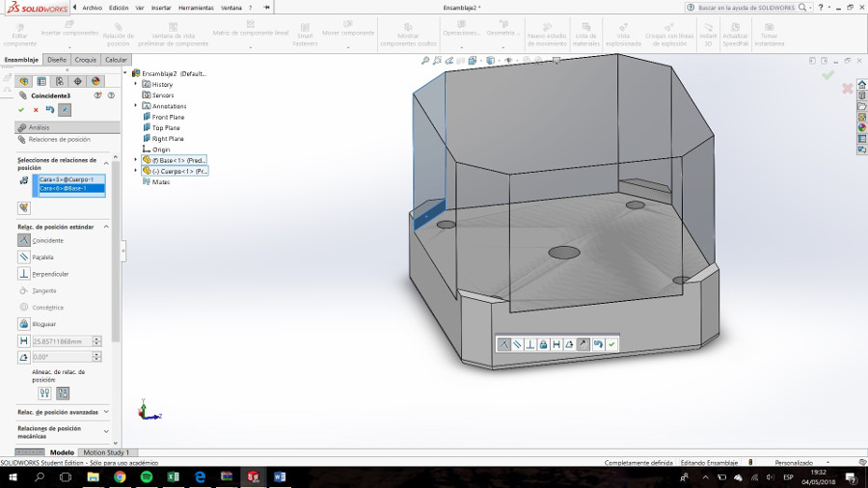The height and width of the screenshot is (488, 868).
Task: Open Spotify from the taskbar
Action: (147, 477)
